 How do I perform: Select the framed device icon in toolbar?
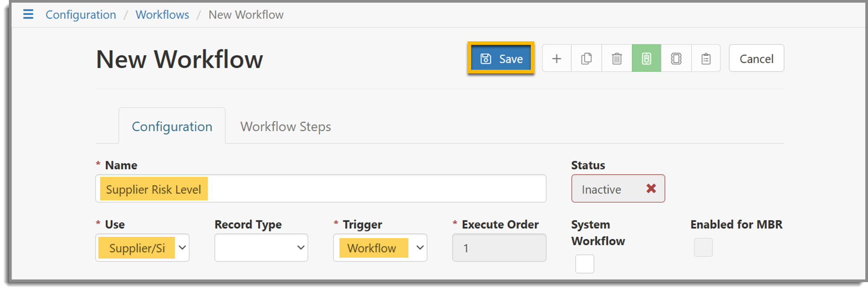(x=676, y=58)
